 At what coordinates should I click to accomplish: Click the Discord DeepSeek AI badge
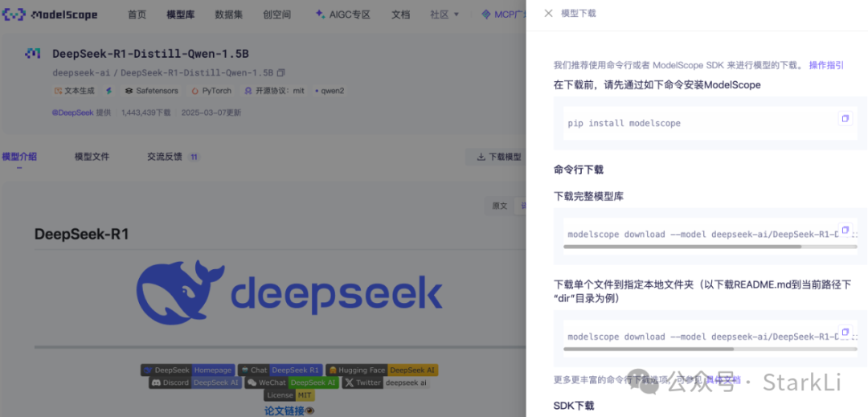(x=195, y=382)
